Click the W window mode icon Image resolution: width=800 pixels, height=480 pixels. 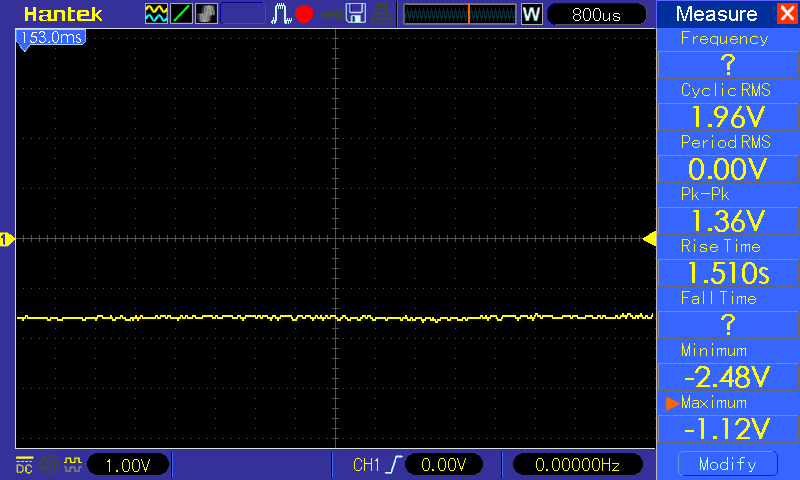tap(531, 14)
